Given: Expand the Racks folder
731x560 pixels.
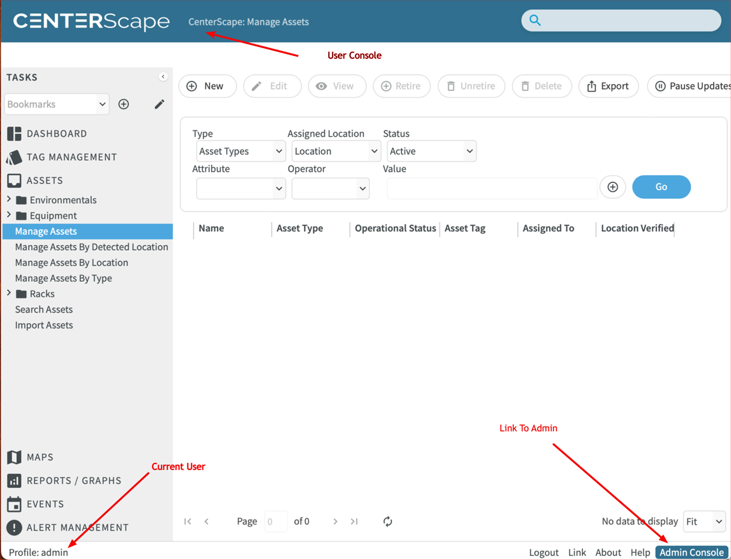Looking at the screenshot, I should click(x=9, y=294).
